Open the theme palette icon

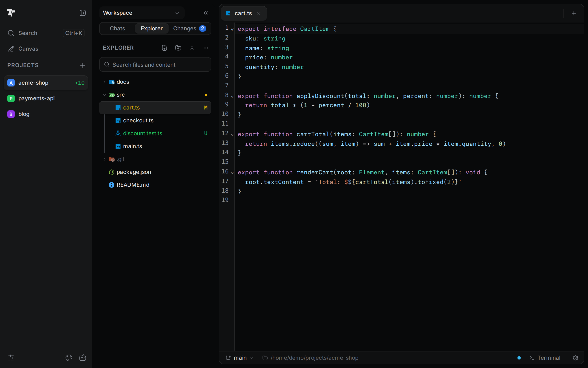tap(69, 358)
